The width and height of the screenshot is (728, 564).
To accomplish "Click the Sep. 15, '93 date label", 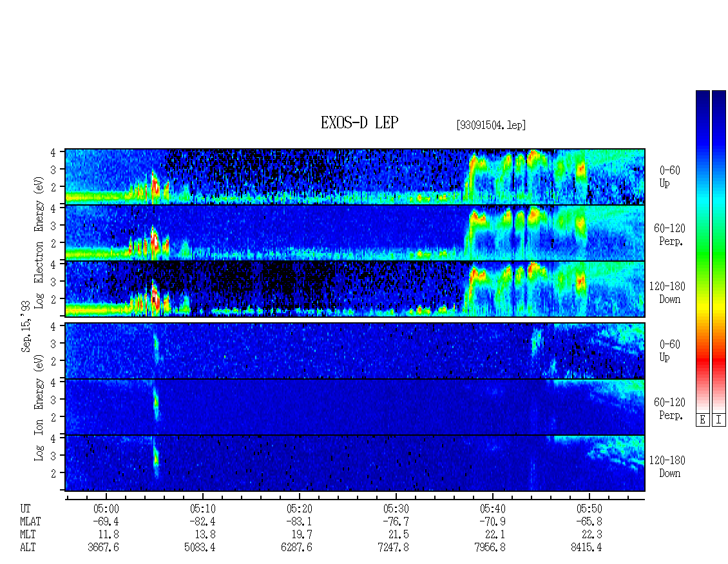I will pyautogui.click(x=26, y=326).
